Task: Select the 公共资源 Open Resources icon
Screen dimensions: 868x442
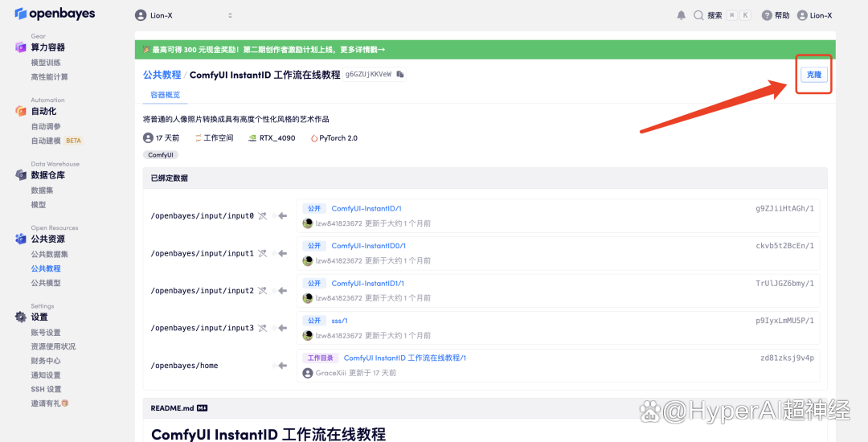Action: tap(20, 239)
